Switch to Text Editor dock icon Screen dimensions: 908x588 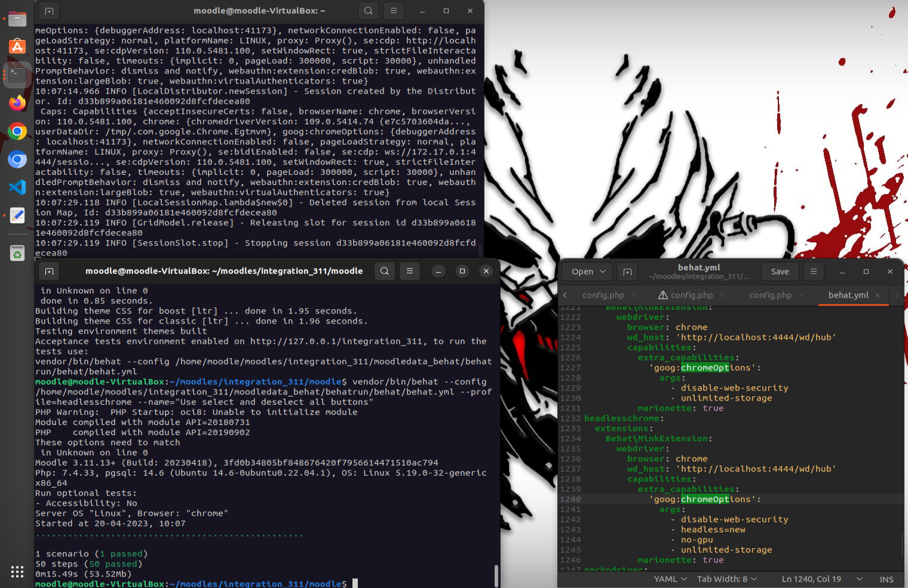[17, 215]
